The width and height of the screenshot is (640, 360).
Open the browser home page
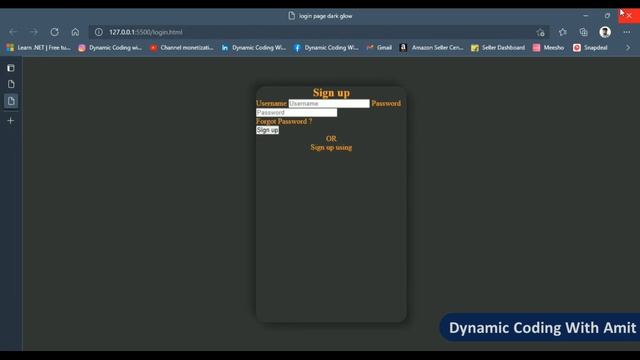point(75,32)
